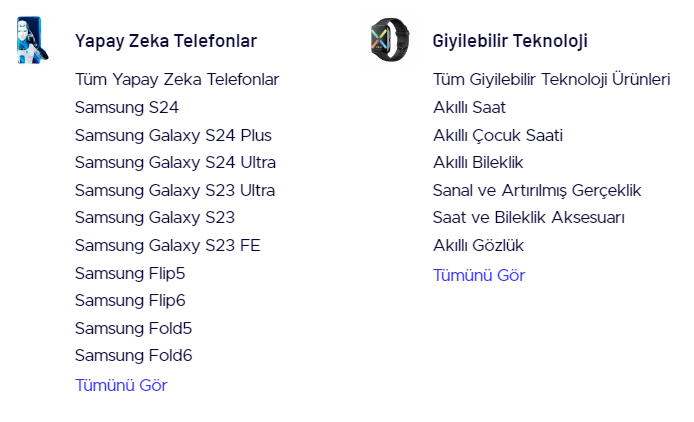This screenshot has height=422, width=694.
Task: Select Samsung Fold6
Action: tap(133, 355)
